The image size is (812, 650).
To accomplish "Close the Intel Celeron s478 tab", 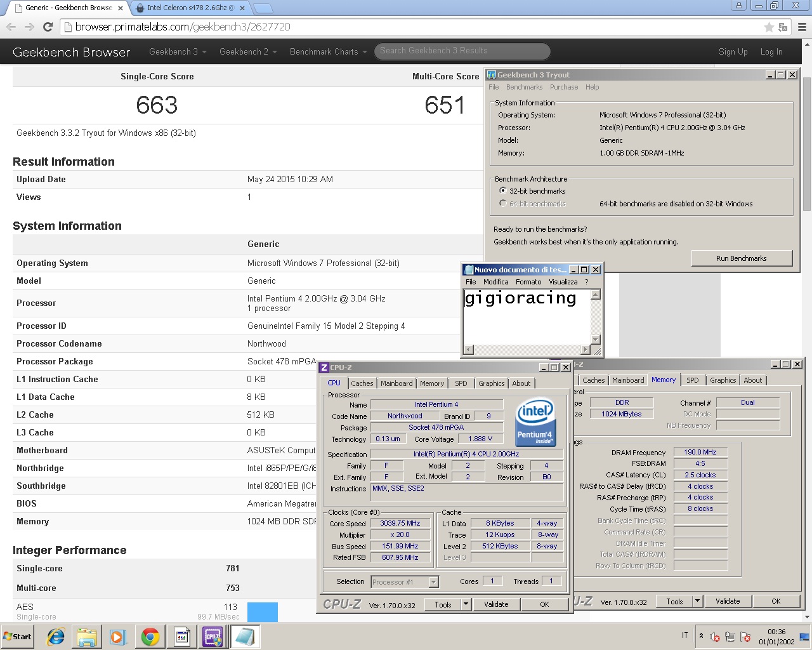I will [x=242, y=8].
